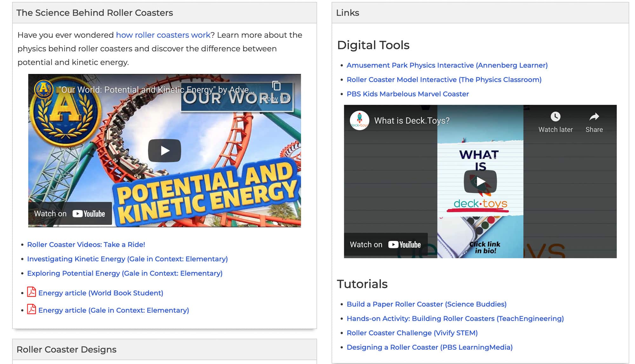Open Energy article (Gale in Context: Elementary)
This screenshot has height=364, width=635.
[x=114, y=310]
